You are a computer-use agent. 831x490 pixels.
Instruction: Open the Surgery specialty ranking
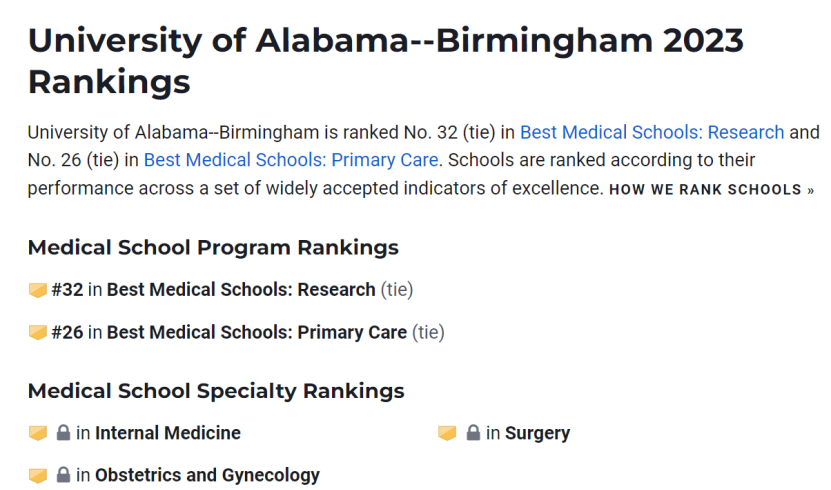(537, 433)
